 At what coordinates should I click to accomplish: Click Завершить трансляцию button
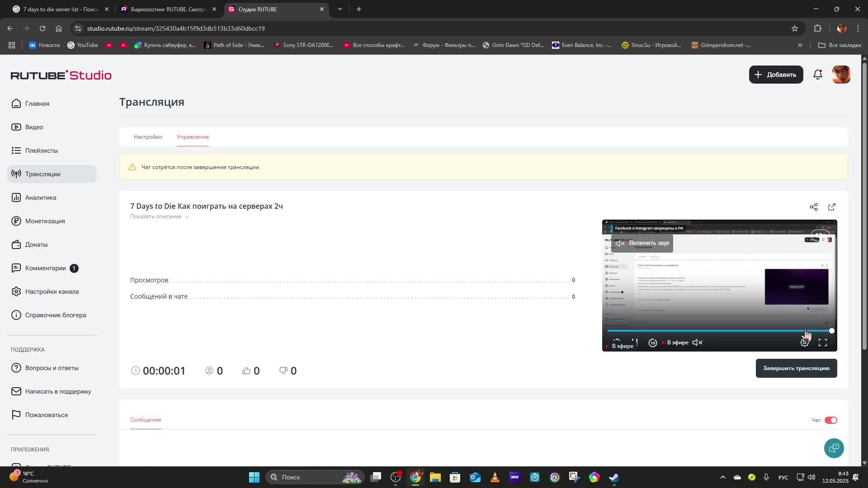tap(796, 368)
